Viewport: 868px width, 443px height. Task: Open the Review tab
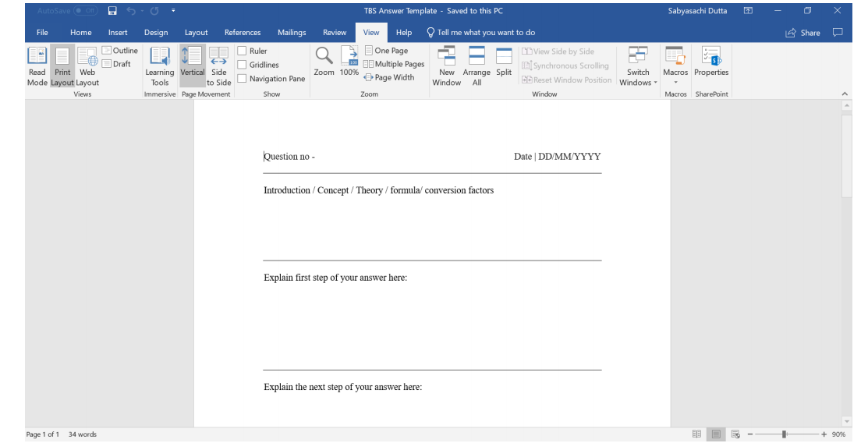tap(335, 32)
